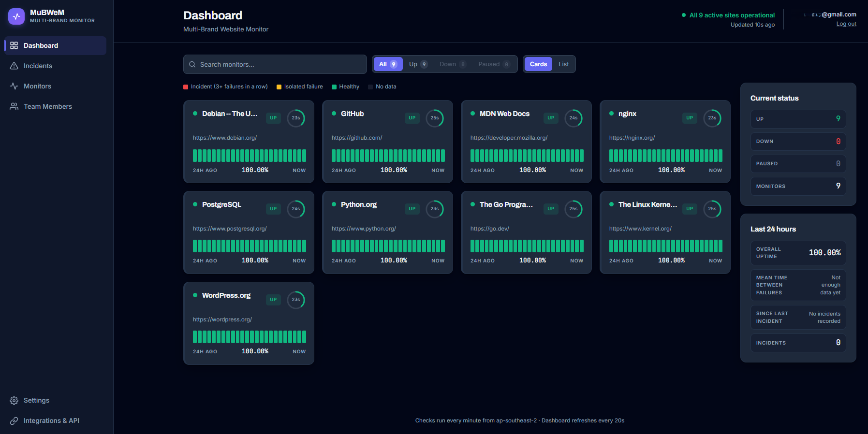Open Integrations & API link icon
This screenshot has width=868, height=434.
click(x=14, y=420)
